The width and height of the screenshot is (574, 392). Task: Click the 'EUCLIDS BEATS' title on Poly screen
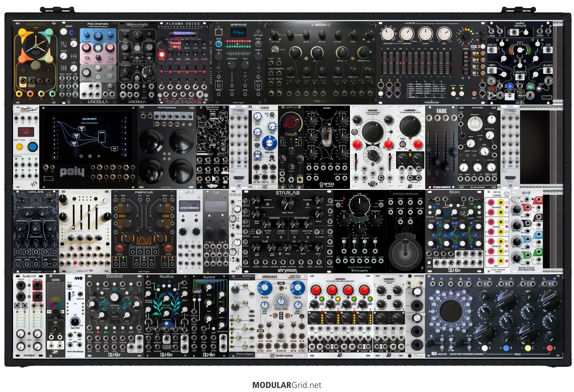(x=89, y=119)
